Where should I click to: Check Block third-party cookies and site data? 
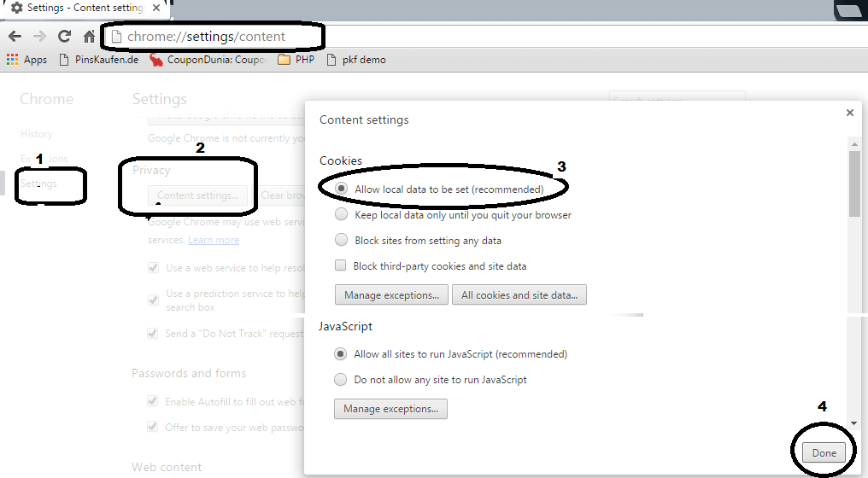pos(340,265)
